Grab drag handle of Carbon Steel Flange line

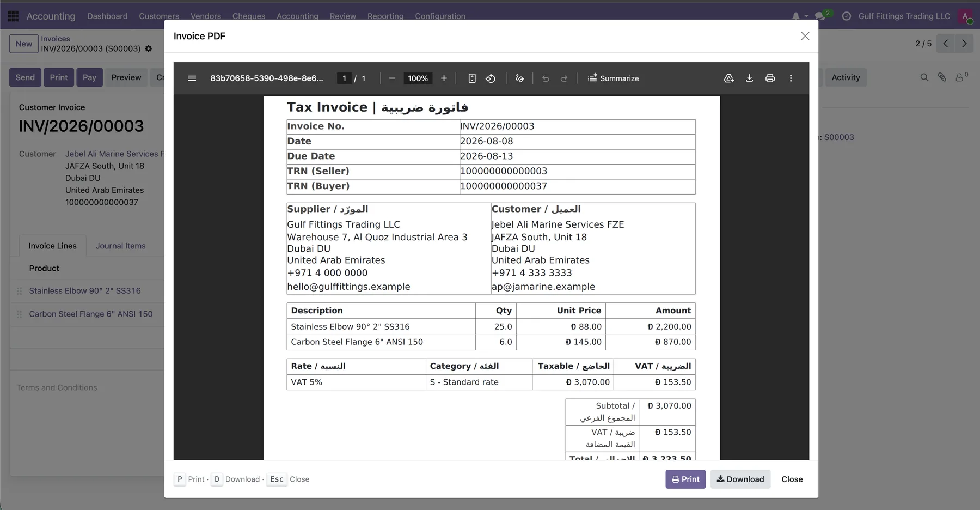tap(19, 314)
